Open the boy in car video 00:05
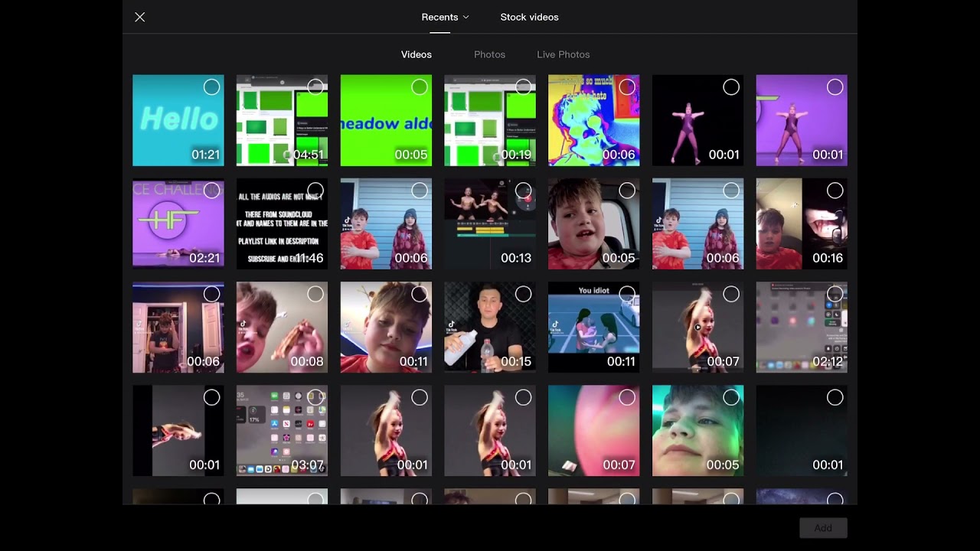 click(593, 223)
